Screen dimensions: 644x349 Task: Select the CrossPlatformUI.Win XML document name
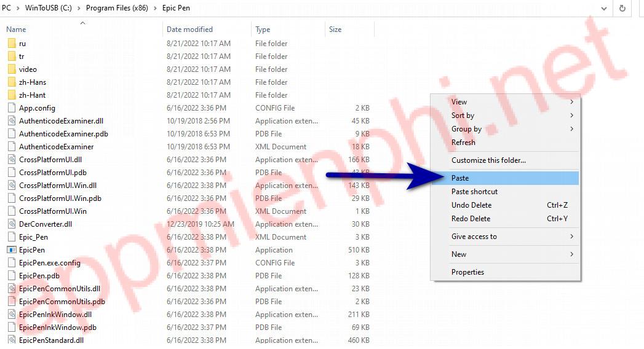pos(53,211)
